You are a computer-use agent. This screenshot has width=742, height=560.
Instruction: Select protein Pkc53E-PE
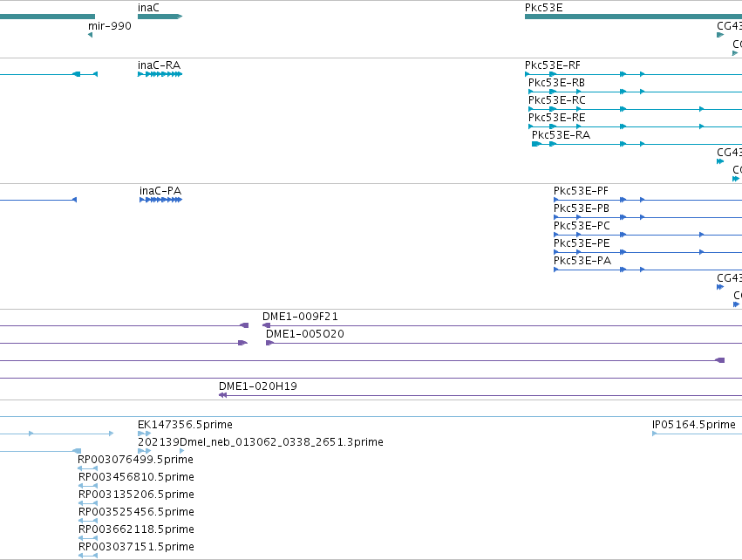(582, 243)
